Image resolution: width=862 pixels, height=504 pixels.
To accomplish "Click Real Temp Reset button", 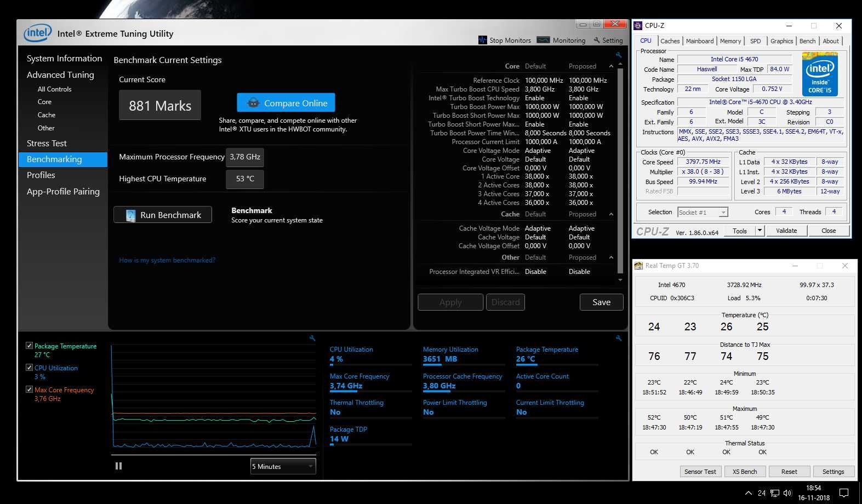I will tap(789, 471).
